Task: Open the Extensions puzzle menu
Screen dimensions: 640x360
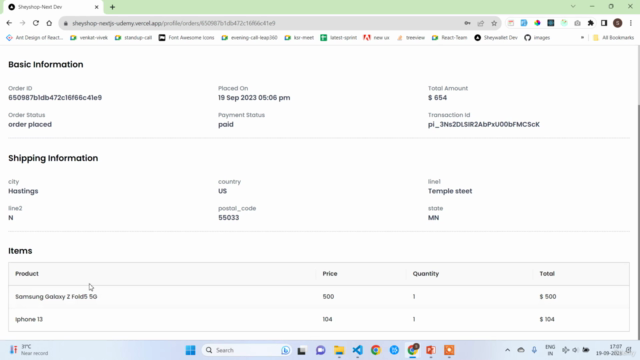Action: 591,23
